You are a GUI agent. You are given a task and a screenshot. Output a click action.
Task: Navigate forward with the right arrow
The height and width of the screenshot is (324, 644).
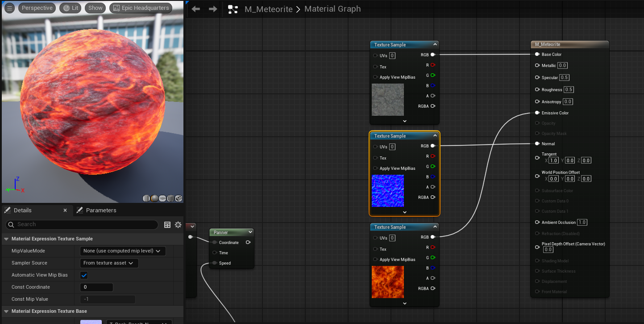(213, 9)
